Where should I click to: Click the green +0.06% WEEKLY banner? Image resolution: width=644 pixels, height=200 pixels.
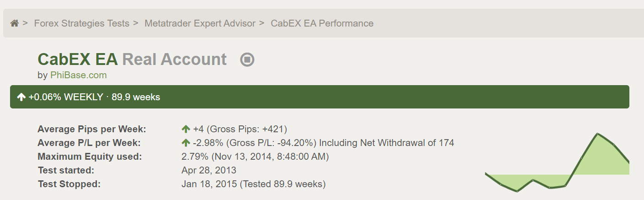click(x=320, y=97)
